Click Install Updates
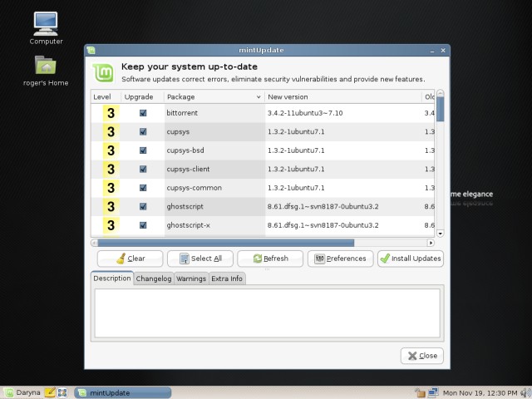Viewport: 532px width, 399px height. point(411,259)
